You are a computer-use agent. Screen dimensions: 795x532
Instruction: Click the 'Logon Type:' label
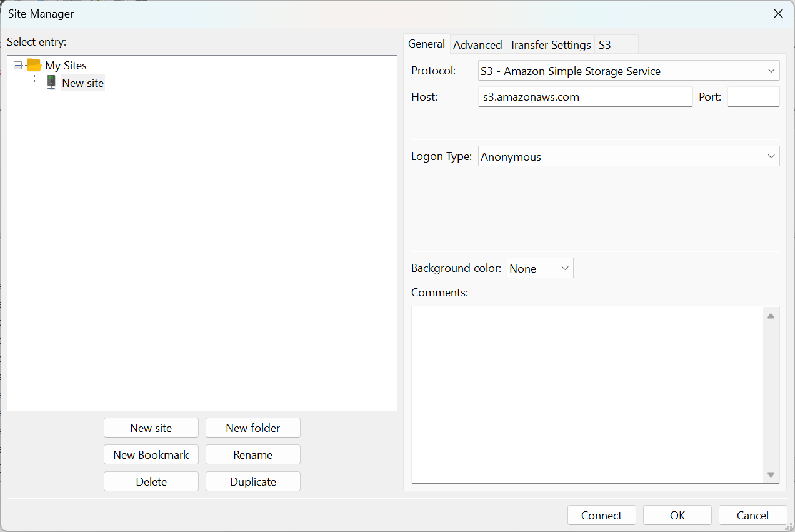[441, 156]
